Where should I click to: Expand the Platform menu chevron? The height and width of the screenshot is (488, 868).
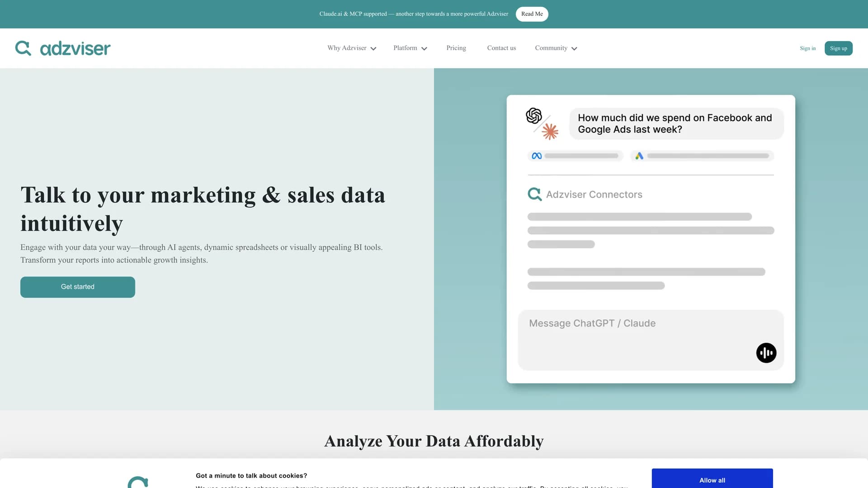tap(424, 49)
